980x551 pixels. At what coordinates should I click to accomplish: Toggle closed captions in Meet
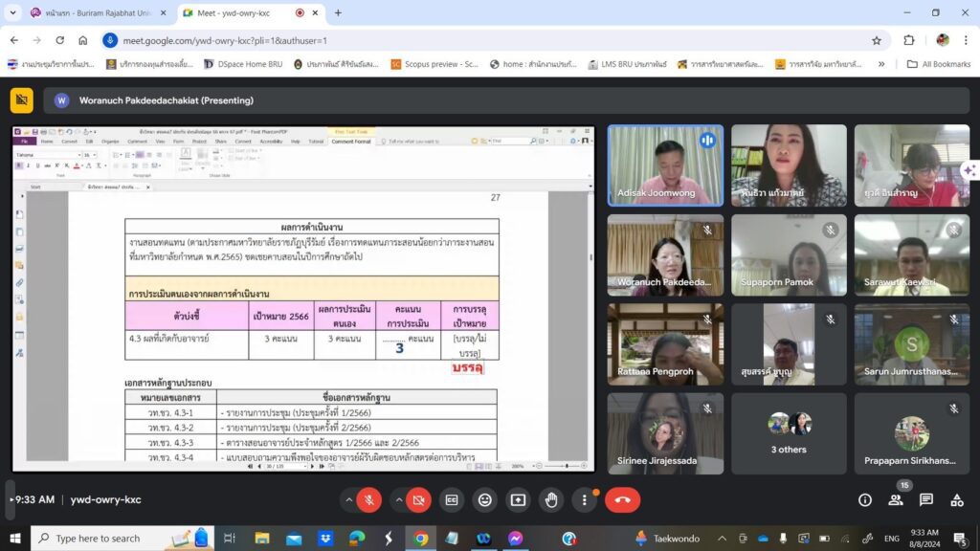[452, 499]
